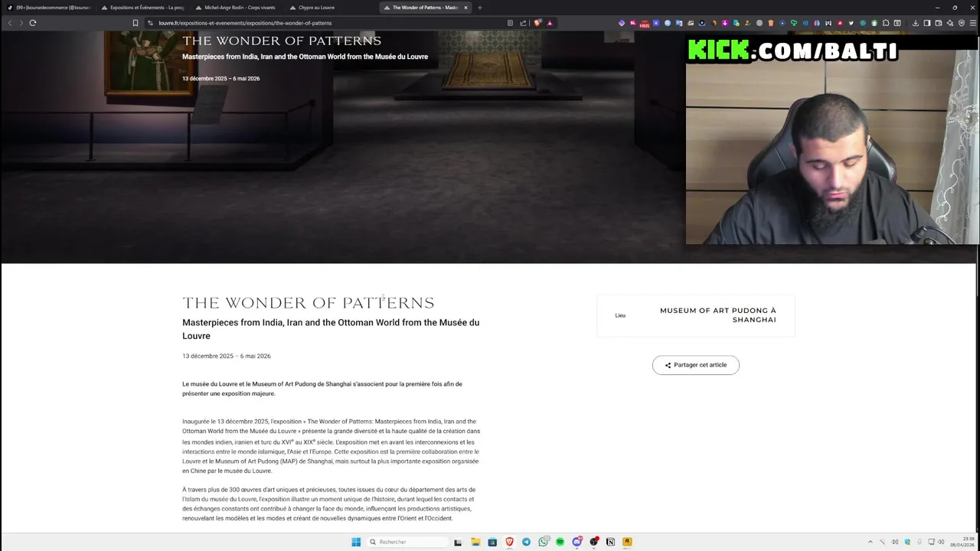Open Notion from the taskbar
Viewport: 980px width, 551px height.
coord(611,542)
